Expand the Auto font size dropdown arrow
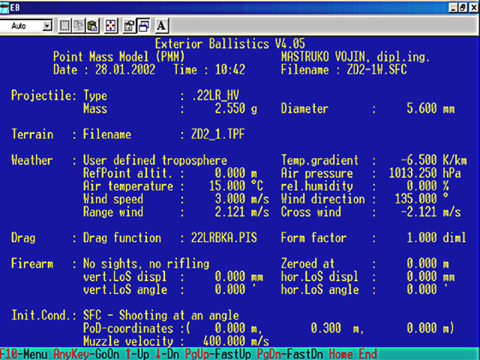The image size is (480, 360). coord(48,26)
